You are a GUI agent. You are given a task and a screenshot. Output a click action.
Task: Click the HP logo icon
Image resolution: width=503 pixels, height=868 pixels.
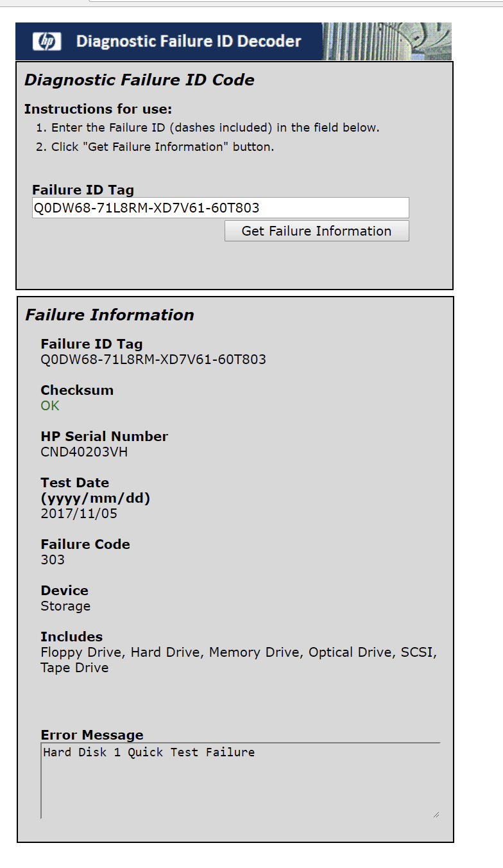[47, 42]
